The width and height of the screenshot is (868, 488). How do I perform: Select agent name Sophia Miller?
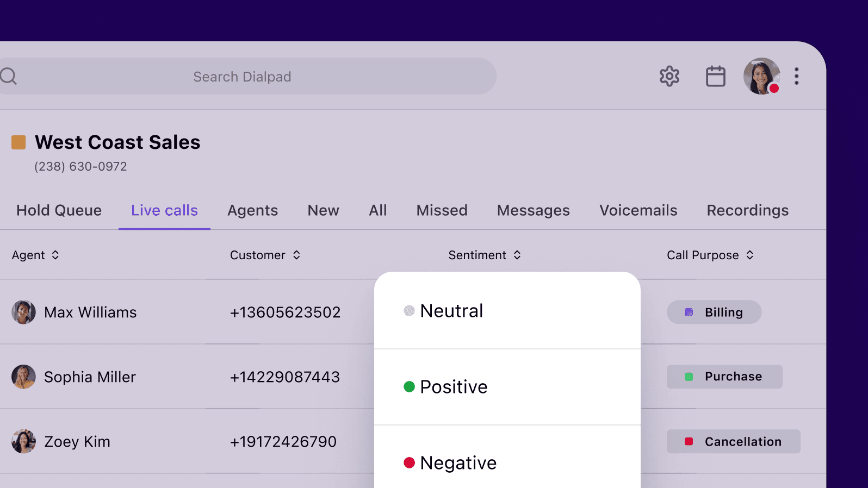pyautogui.click(x=90, y=377)
